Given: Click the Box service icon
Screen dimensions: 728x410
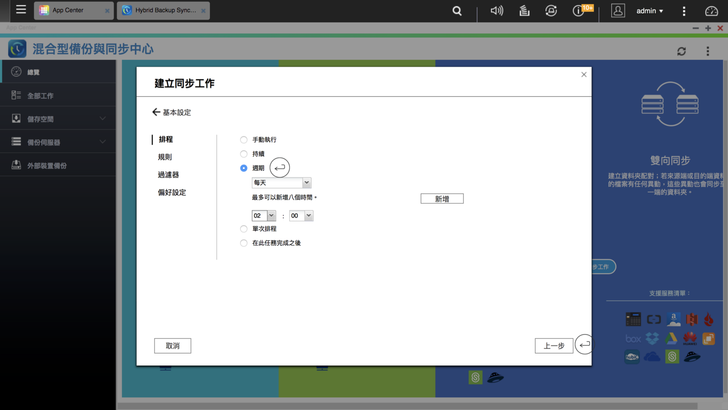Looking at the screenshot, I should (633, 339).
